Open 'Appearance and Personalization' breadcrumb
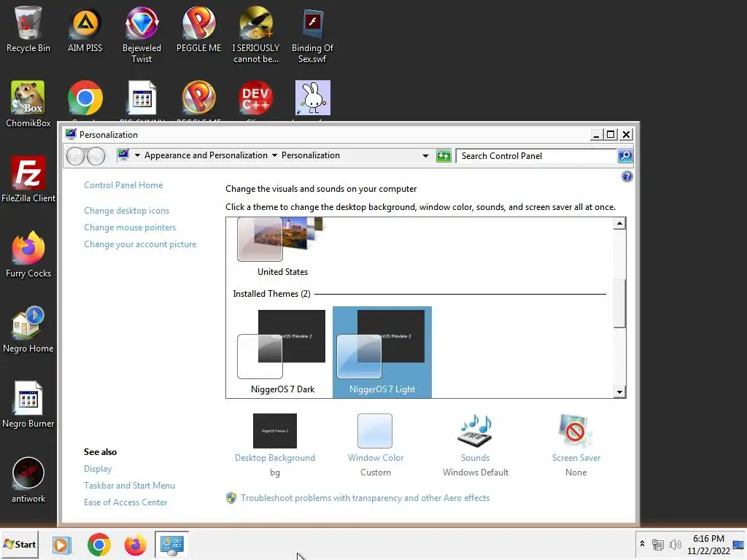 point(206,155)
